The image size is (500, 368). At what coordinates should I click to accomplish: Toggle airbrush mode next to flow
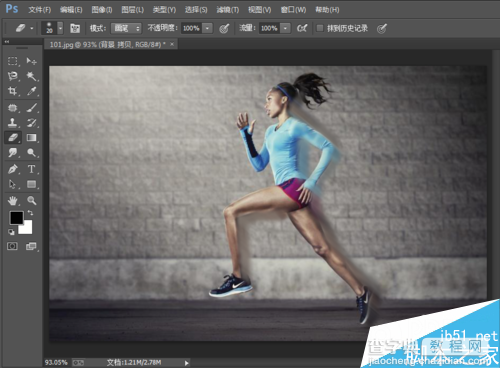pos(302,28)
